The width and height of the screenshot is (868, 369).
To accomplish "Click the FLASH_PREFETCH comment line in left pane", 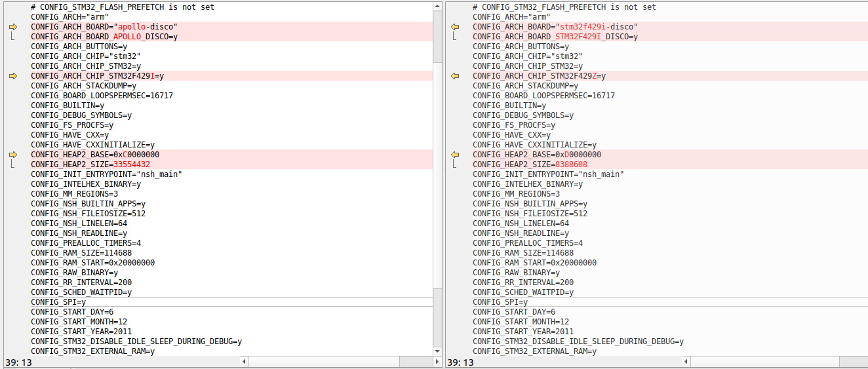I will pos(123,7).
